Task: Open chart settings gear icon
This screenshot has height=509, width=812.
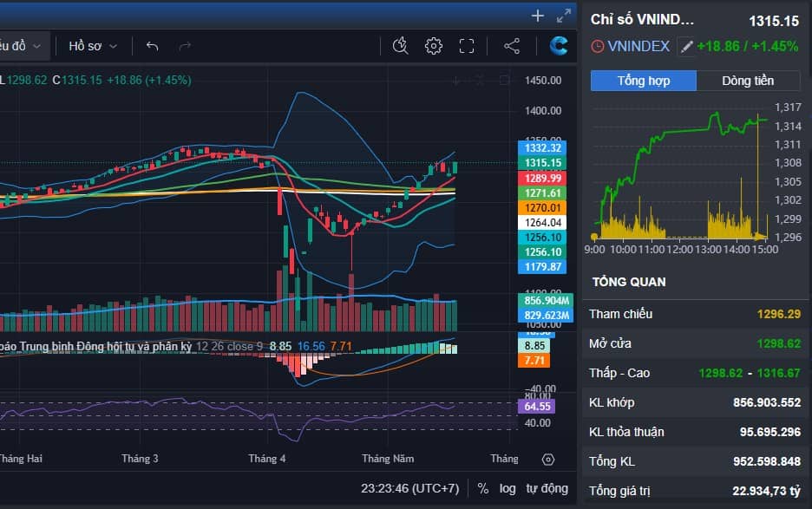Action: (x=434, y=46)
